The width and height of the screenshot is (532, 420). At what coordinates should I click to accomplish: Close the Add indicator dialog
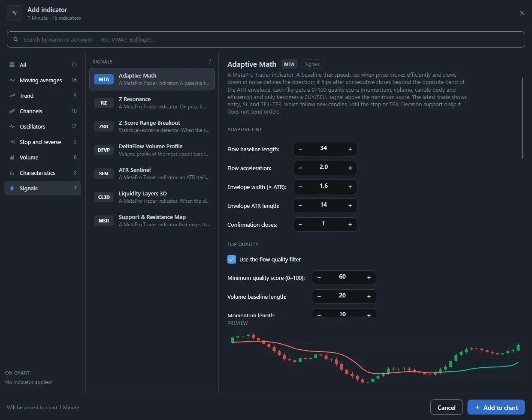point(522,13)
